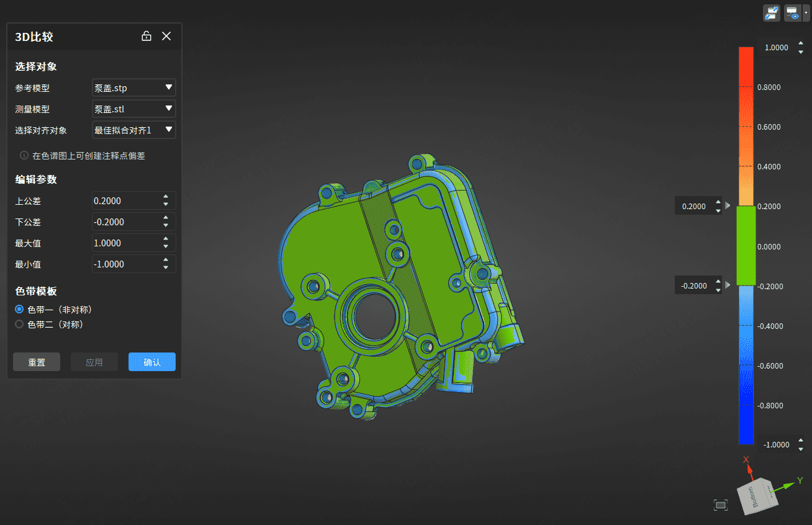
Task: Click the expand/collapse annotations icon at top right
Action: [x=772, y=13]
